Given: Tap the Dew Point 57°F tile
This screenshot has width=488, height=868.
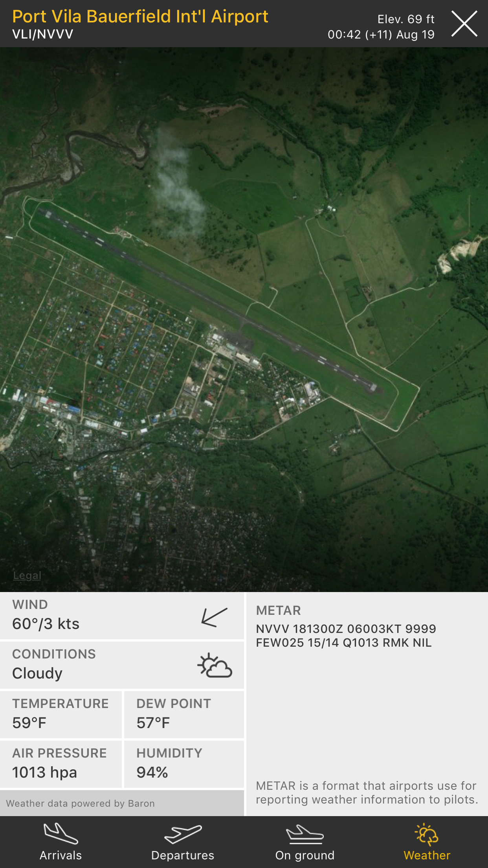Looking at the screenshot, I should pos(184,714).
